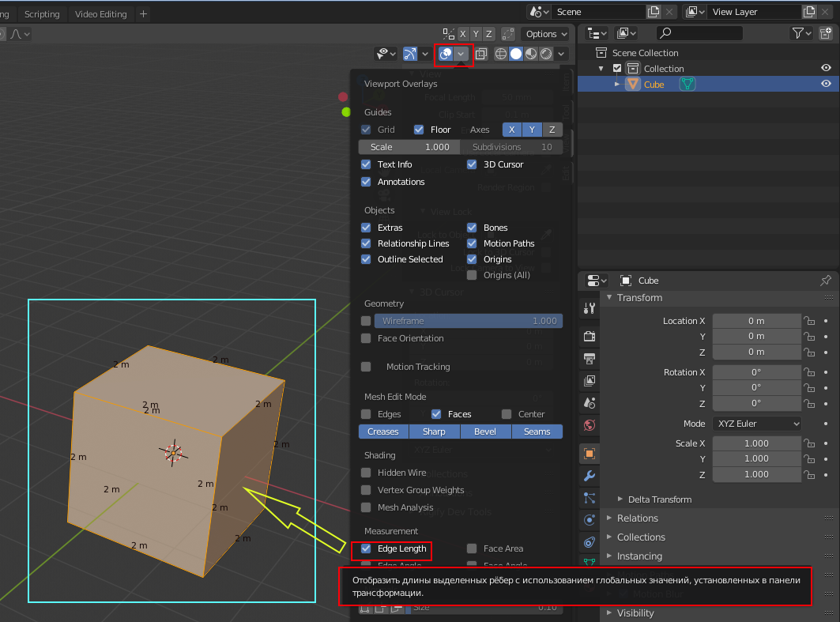Switch to rendered shading mode

(x=546, y=54)
